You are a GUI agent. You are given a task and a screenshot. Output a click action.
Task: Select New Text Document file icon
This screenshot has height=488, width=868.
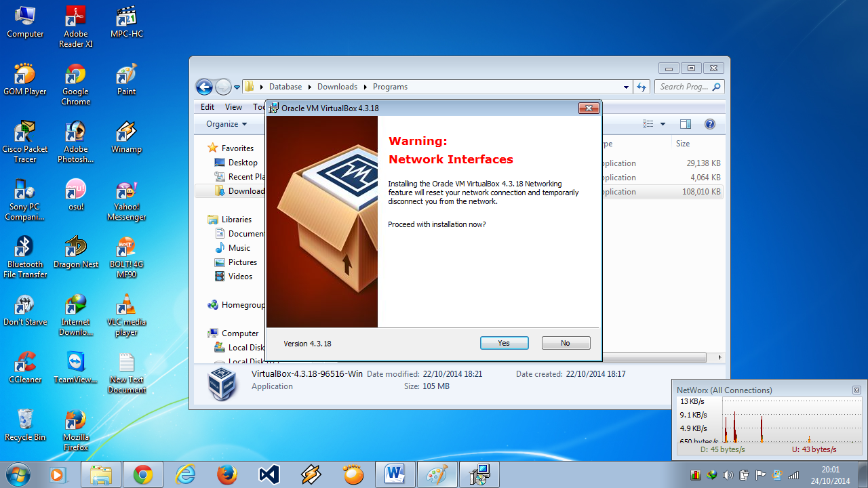(127, 372)
